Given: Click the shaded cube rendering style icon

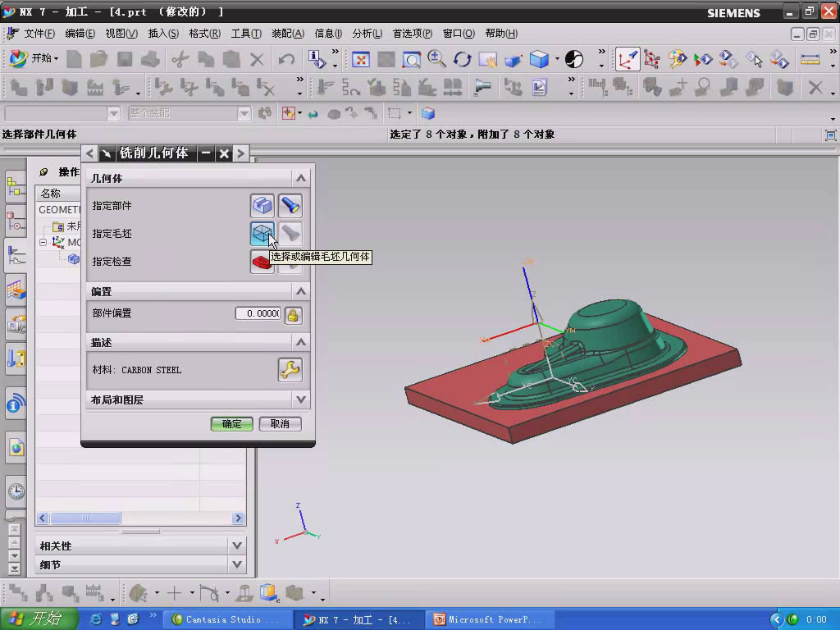Looking at the screenshot, I should point(539,59).
